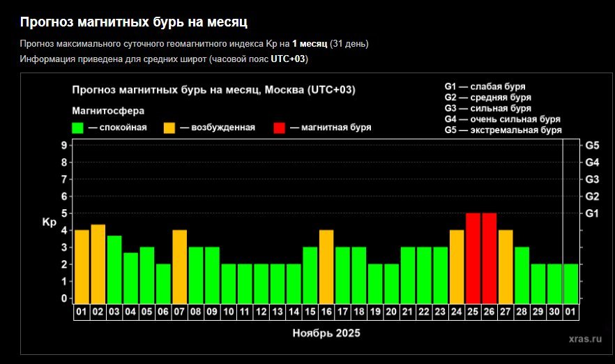Click the yellow bar for day 02
The image size is (615, 364).
tap(98, 263)
